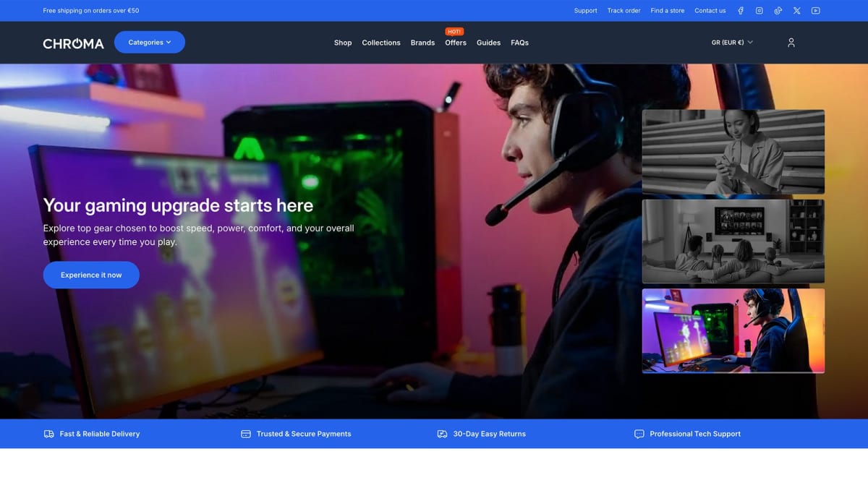Open the YouTube channel icon
868x488 pixels.
815,10
